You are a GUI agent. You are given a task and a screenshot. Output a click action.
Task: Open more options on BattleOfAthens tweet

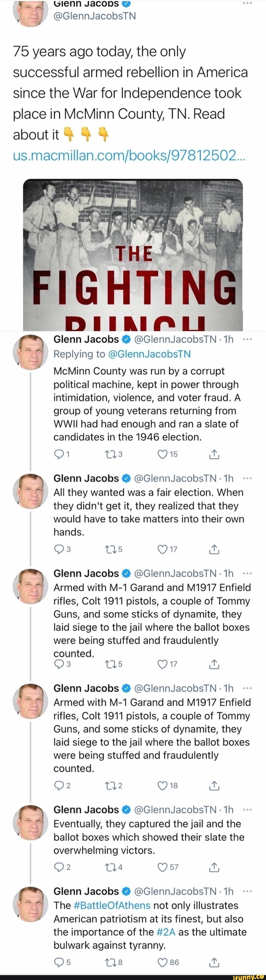247,891
